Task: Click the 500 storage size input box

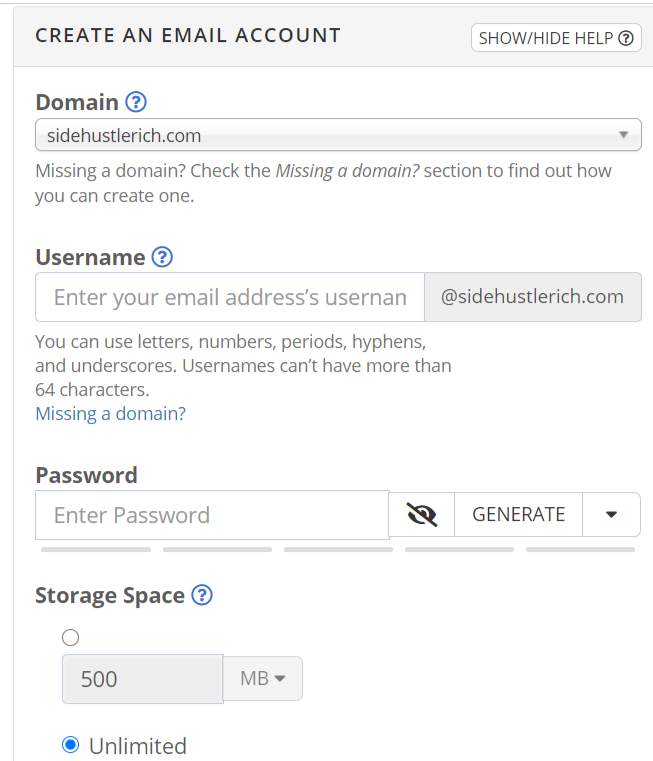Action: [x=143, y=678]
